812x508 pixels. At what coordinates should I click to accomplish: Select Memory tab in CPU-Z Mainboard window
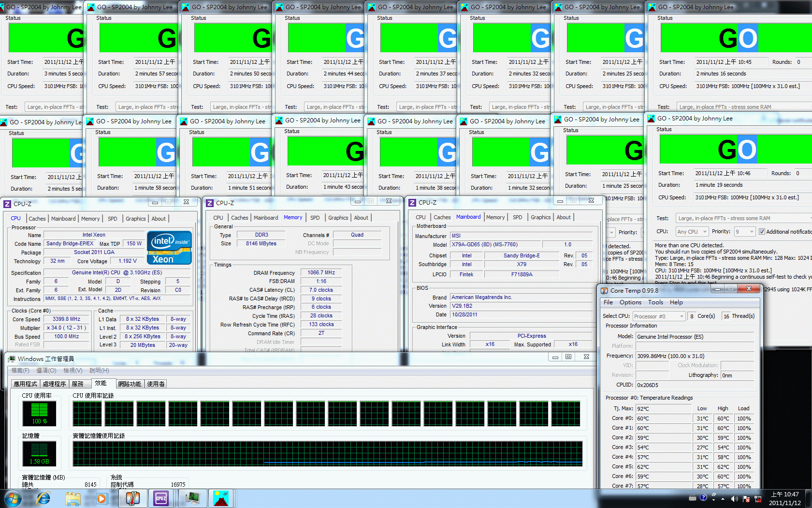tap(495, 217)
